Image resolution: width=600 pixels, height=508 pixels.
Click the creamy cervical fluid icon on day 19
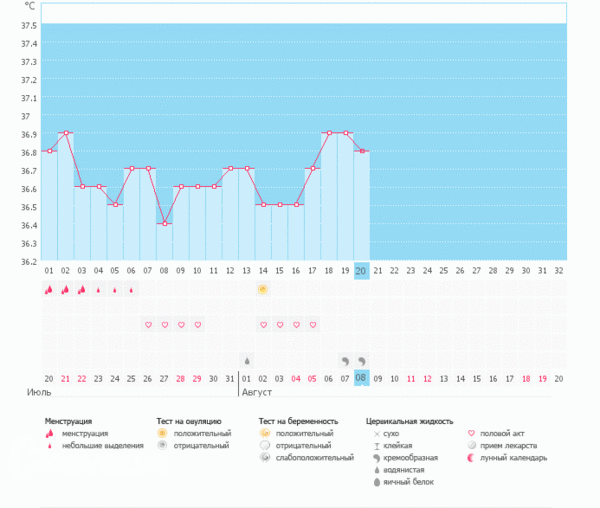(345, 360)
